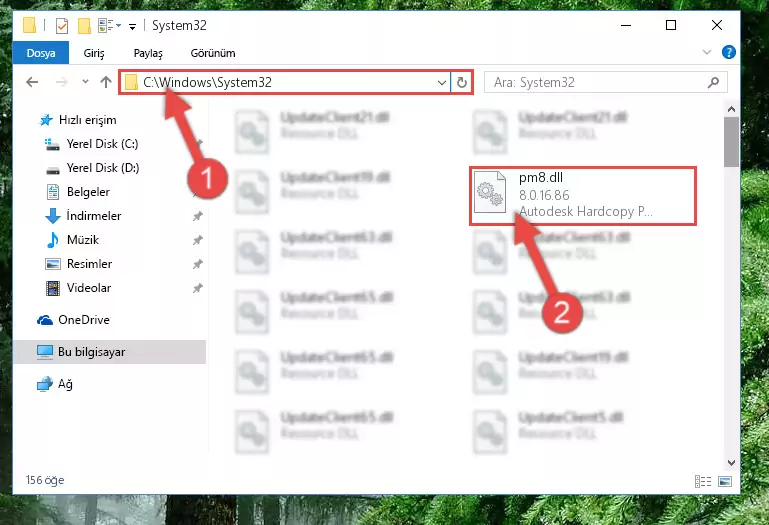Switch to details view icon in status bar
This screenshot has width=769, height=525.
[703, 481]
